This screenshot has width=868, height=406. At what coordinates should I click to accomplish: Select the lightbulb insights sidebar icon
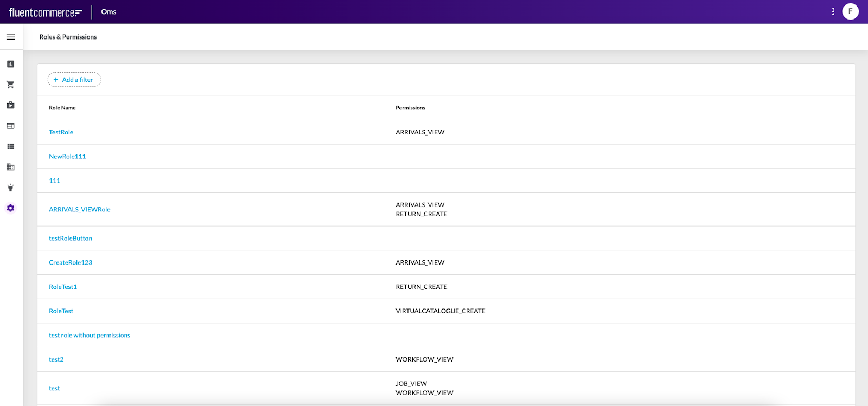tap(10, 188)
